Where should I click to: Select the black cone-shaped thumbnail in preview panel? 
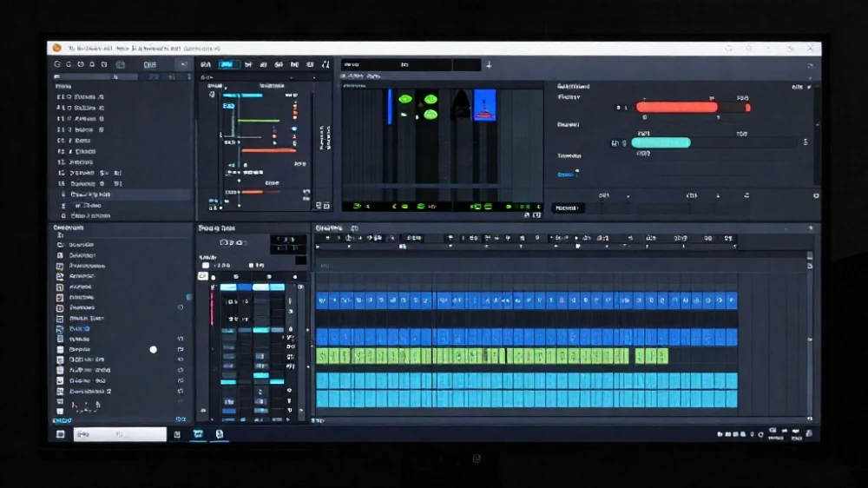[x=461, y=105]
